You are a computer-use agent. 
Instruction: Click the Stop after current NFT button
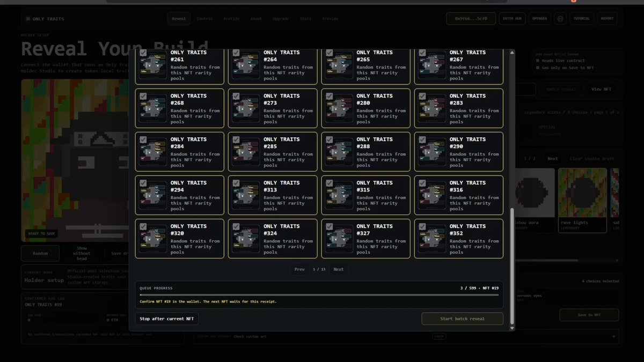pos(167,319)
